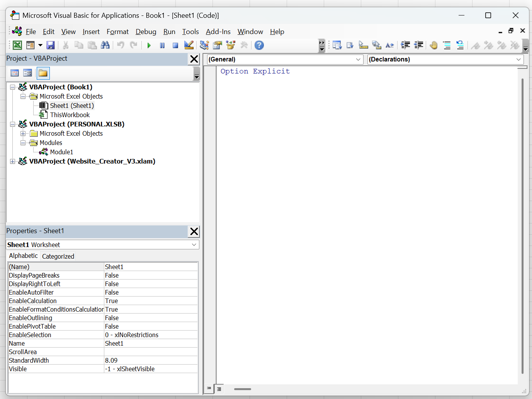Expand standard toolbar overflow options arrow
Viewport: 532px width, 399px height.
(x=322, y=46)
